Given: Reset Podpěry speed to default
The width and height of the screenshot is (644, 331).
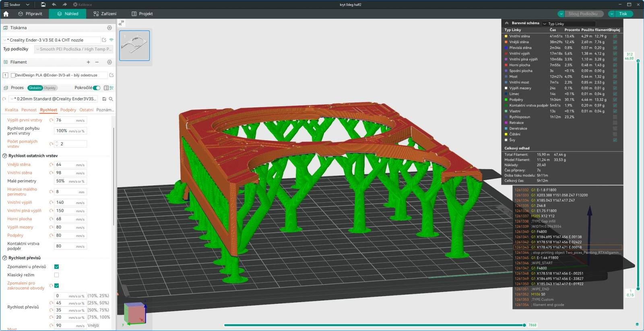Looking at the screenshot, I should (51, 236).
